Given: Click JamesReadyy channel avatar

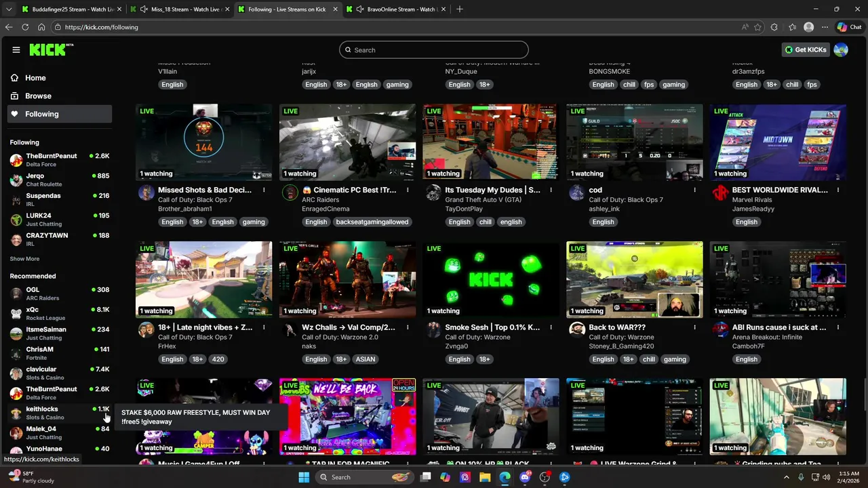Looking at the screenshot, I should [720, 193].
